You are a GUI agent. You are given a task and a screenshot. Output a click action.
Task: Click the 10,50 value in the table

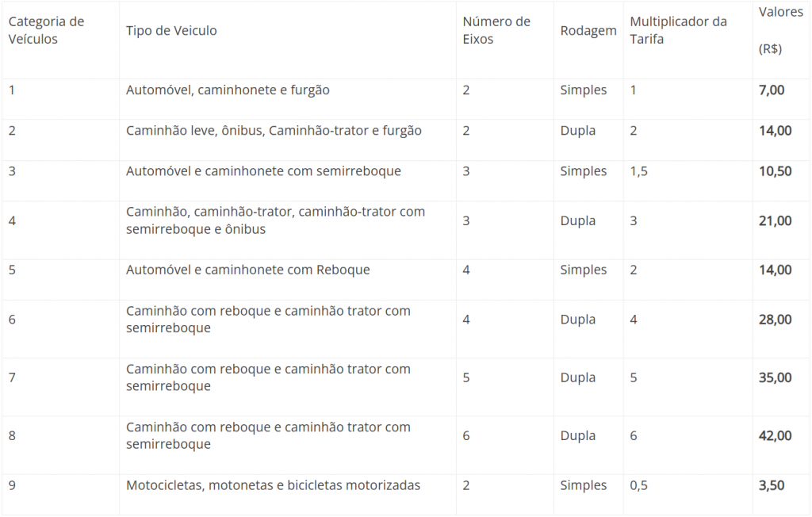tap(776, 171)
